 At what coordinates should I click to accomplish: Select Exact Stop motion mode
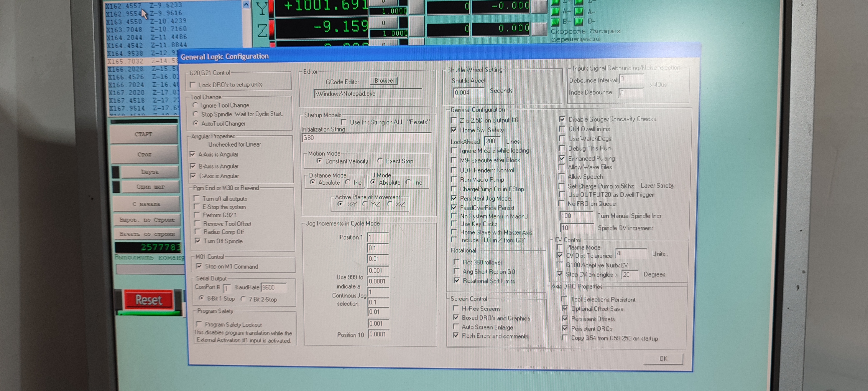click(380, 161)
